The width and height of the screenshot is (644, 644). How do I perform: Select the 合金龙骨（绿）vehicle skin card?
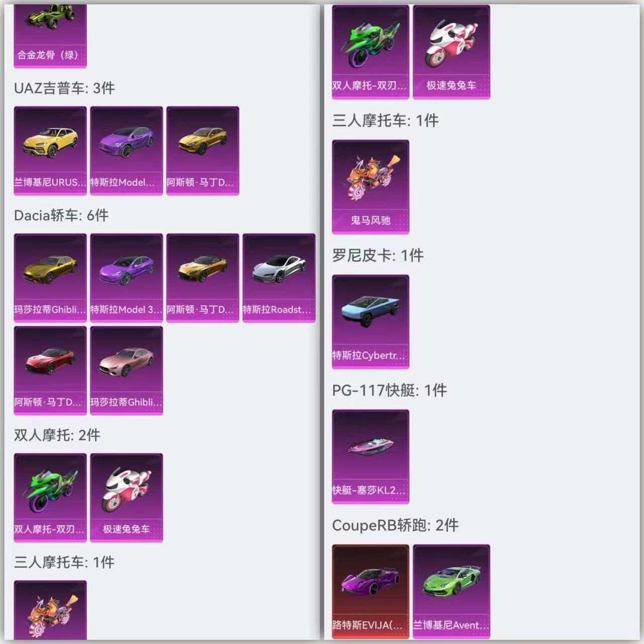tap(50, 35)
